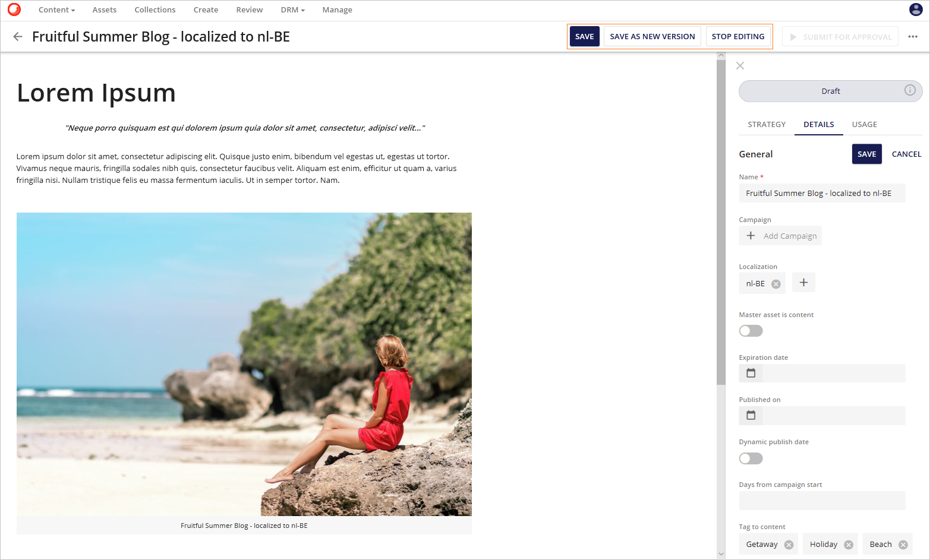930x560 pixels.
Task: Enable the Dynamic publish date switch
Action: pos(751,458)
